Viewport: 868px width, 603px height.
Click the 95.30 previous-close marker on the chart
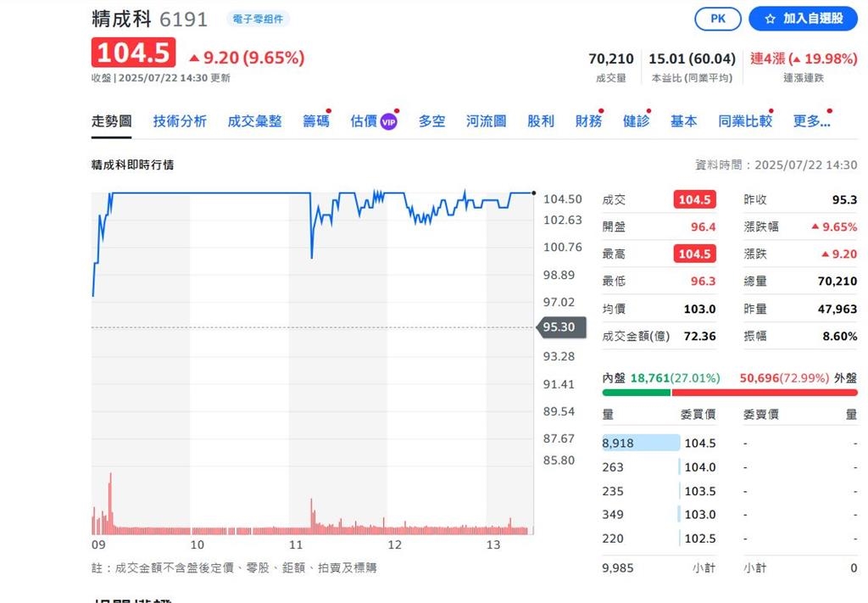(560, 326)
